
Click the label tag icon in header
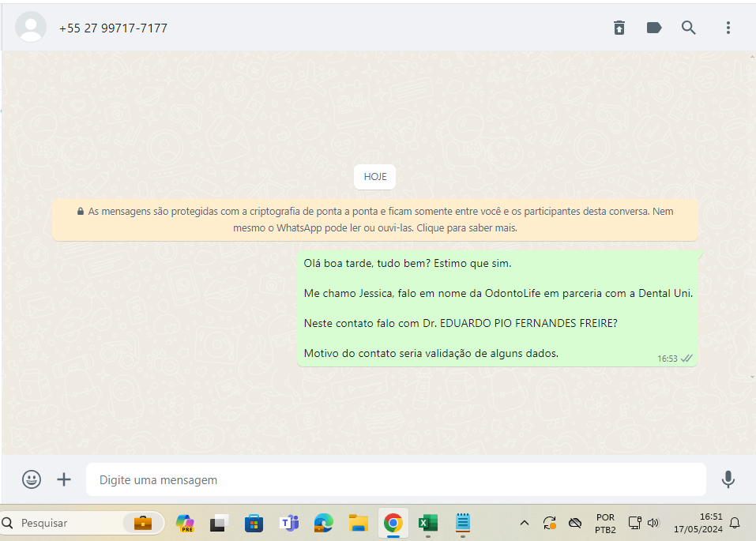654,28
